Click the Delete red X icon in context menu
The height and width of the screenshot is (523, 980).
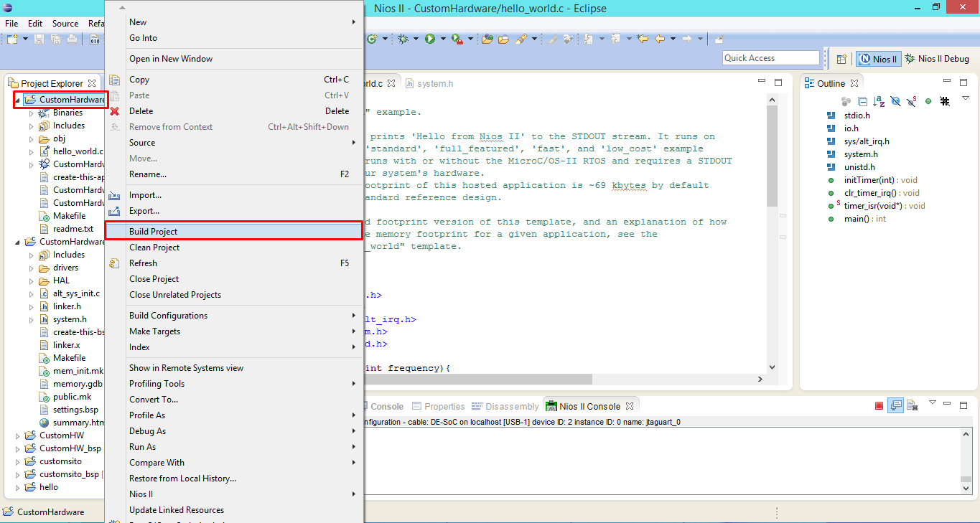[x=114, y=111]
